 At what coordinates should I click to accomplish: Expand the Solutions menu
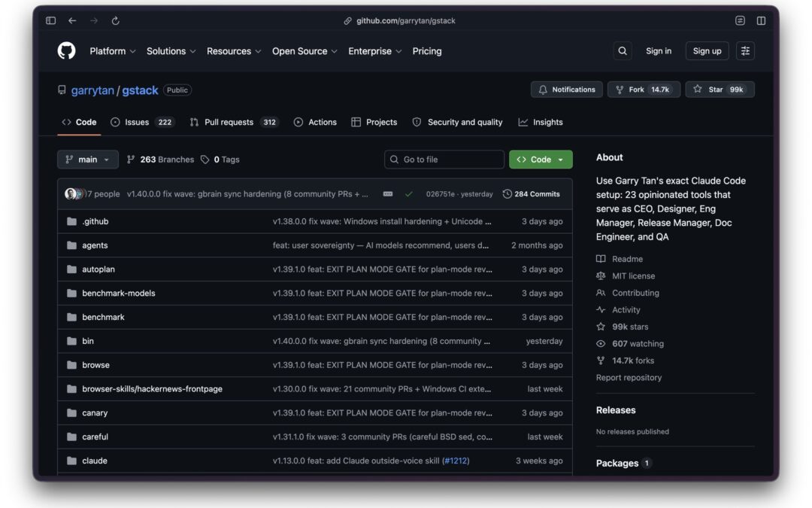(171, 51)
